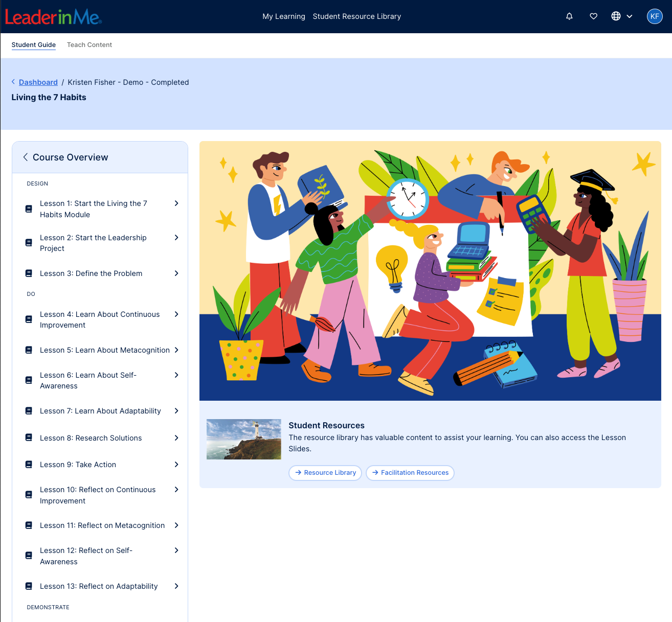Click the book icon beside Lesson 12
This screenshot has height=622, width=672.
coord(29,556)
